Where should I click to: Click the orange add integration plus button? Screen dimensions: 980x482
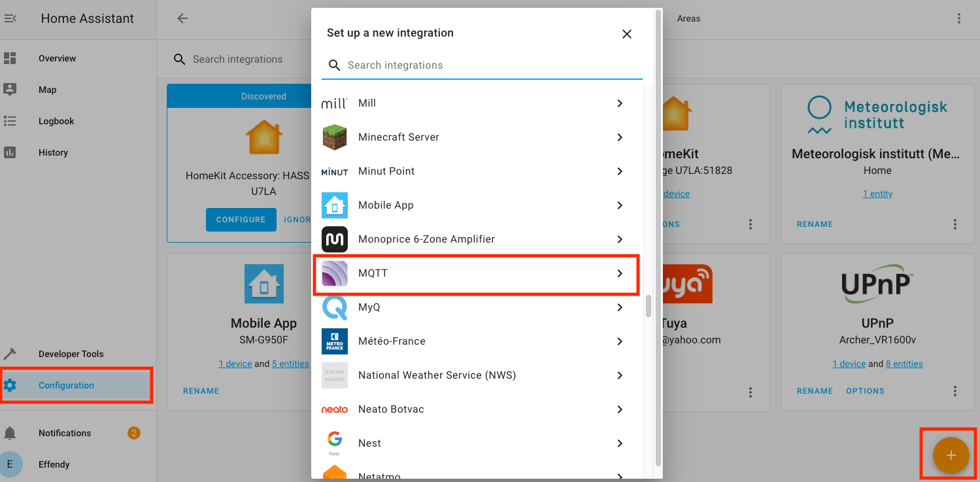[951, 455]
